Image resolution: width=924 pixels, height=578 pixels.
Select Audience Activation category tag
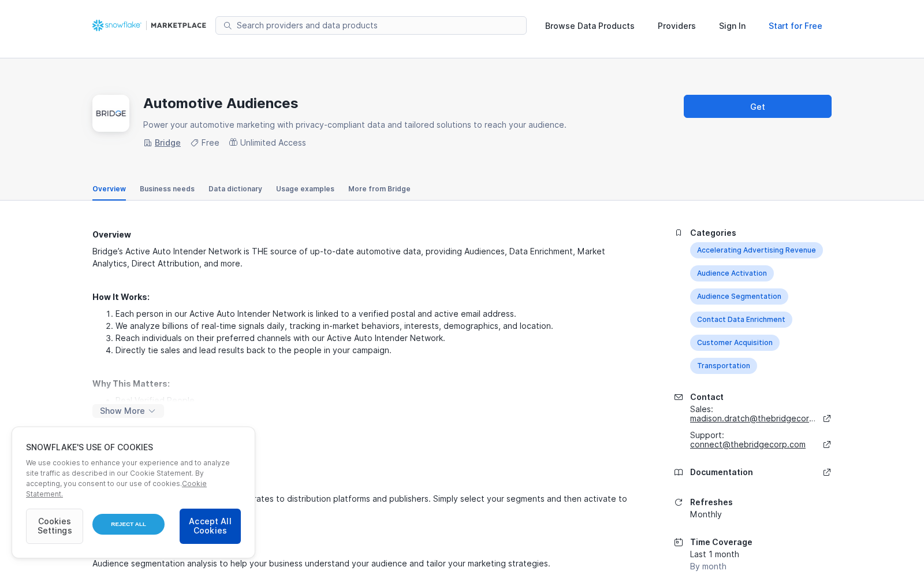[732, 273]
